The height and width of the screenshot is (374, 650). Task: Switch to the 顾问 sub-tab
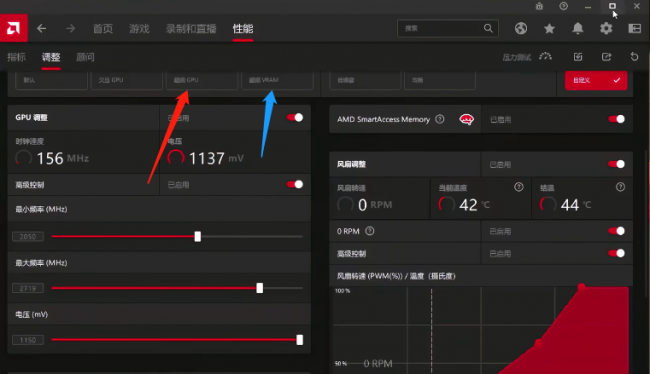pos(85,57)
